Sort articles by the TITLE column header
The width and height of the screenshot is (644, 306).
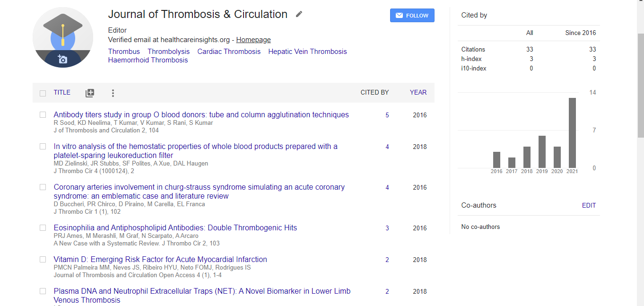pos(62,93)
